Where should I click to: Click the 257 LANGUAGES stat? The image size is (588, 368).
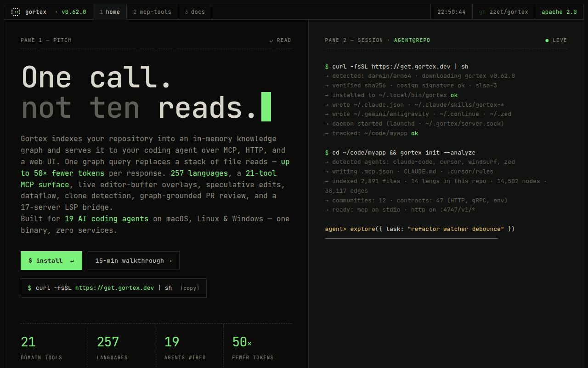point(122,347)
